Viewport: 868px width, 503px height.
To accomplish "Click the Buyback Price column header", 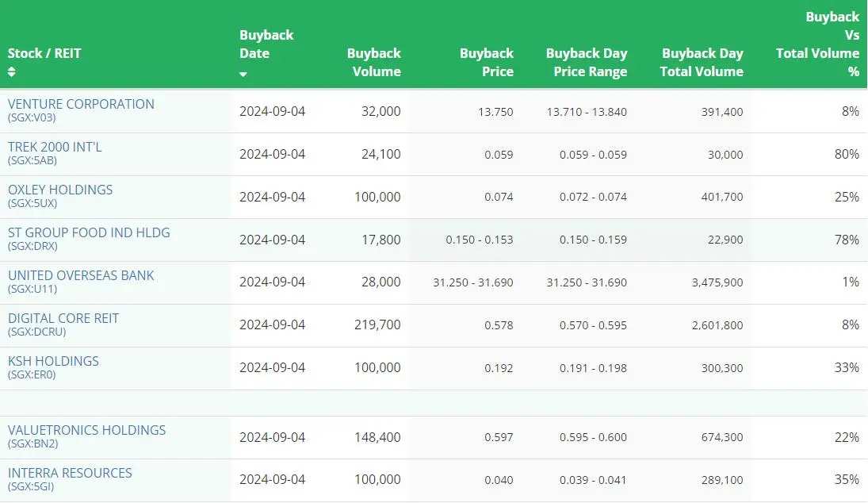I will [x=487, y=62].
